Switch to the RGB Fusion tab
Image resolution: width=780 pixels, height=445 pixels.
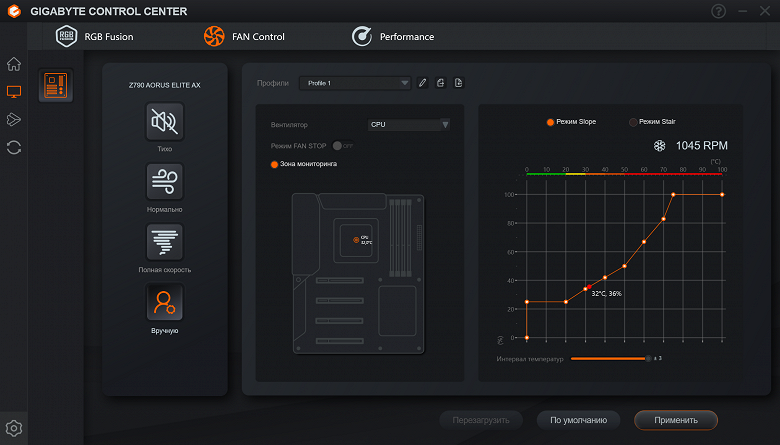tap(95, 36)
